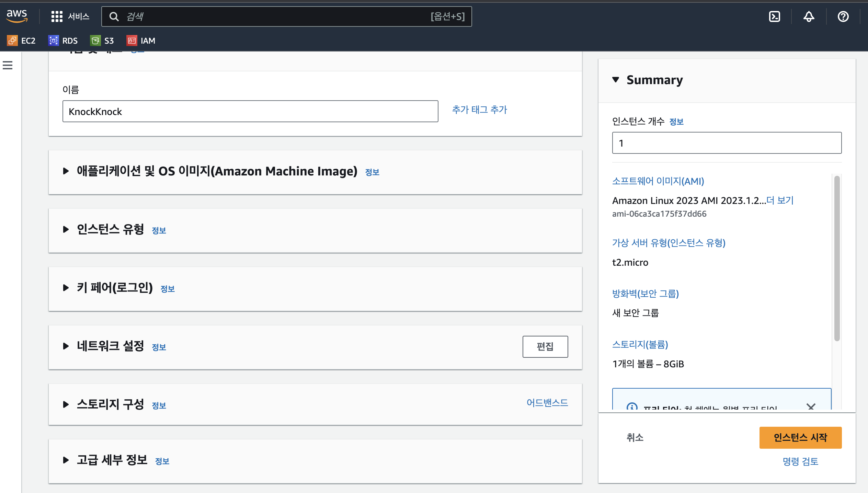This screenshot has width=868, height=493.
Task: Open the notifications bell
Action: (x=809, y=16)
